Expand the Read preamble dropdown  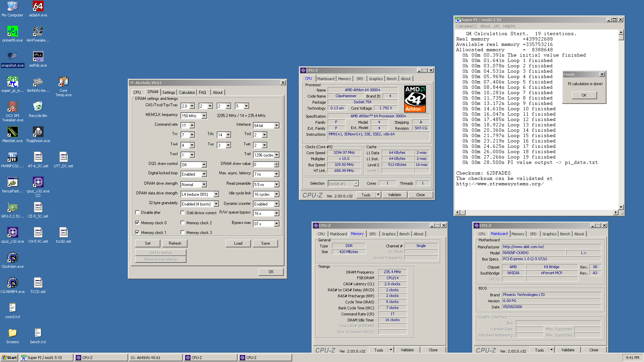click(x=276, y=184)
